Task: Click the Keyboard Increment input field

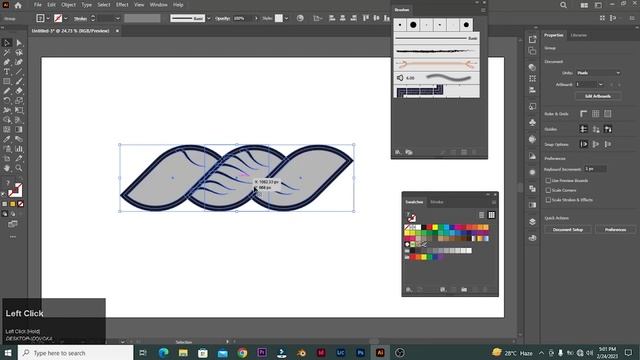Action: (x=595, y=169)
